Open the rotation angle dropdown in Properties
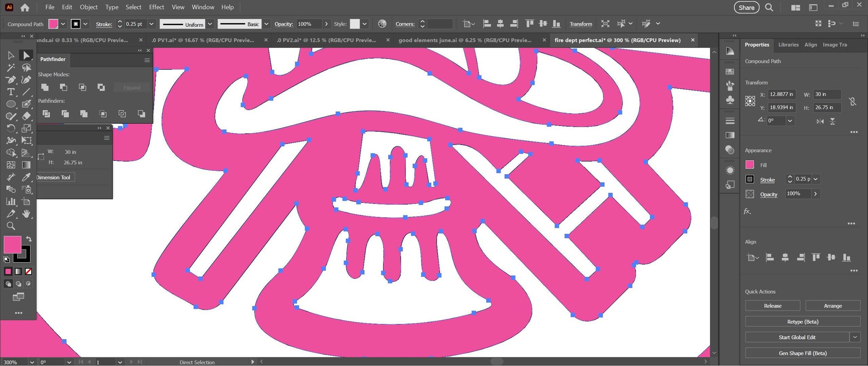 (790, 121)
